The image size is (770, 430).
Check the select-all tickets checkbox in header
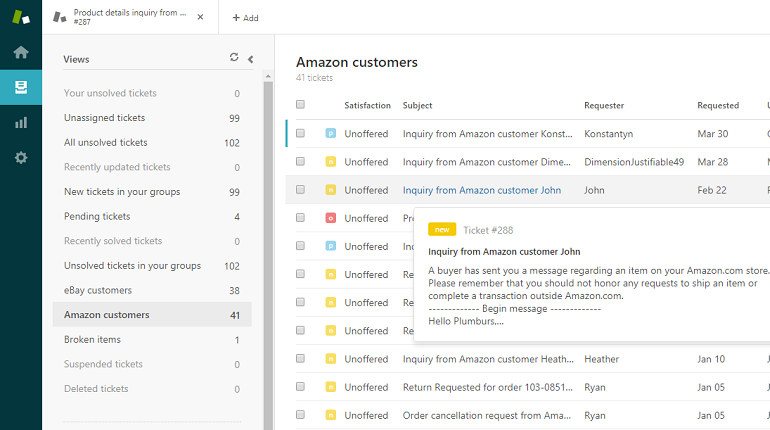click(300, 105)
